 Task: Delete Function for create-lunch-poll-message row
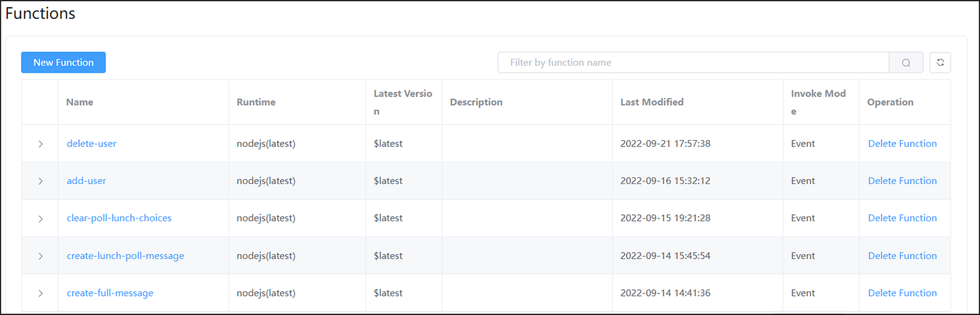(x=902, y=255)
